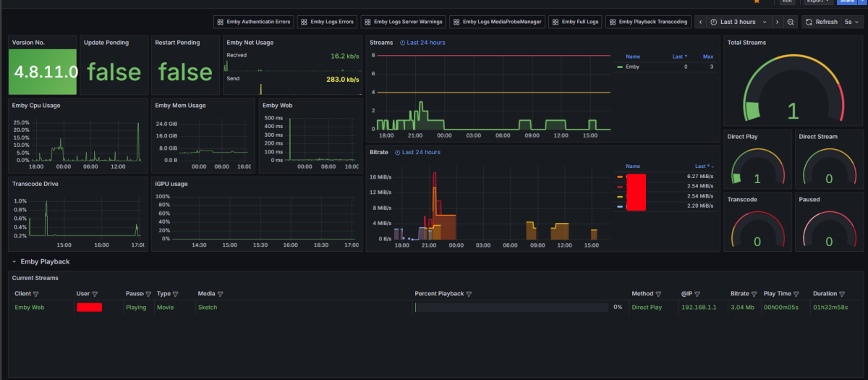The image size is (868, 380).
Task: Open filter for Client column
Action: point(35,294)
